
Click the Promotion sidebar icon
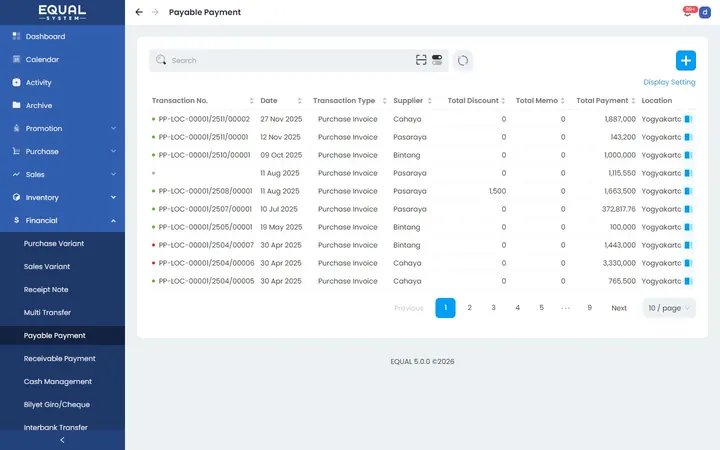click(17, 128)
